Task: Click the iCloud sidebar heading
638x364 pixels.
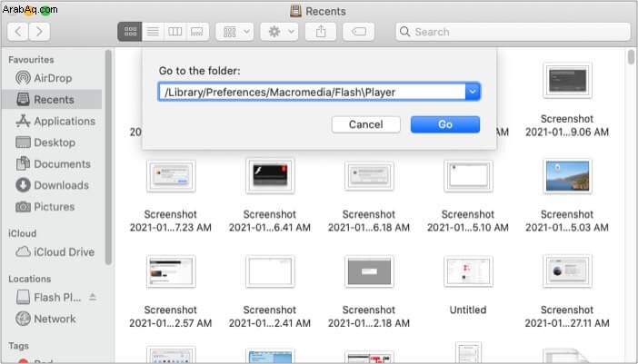Action: (23, 233)
